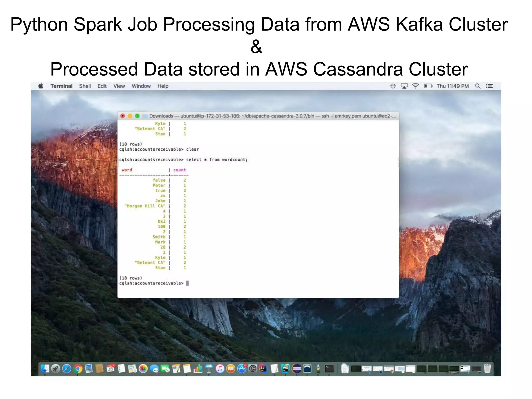
Task: Click the 'Peter' row in results
Action: click(159, 185)
